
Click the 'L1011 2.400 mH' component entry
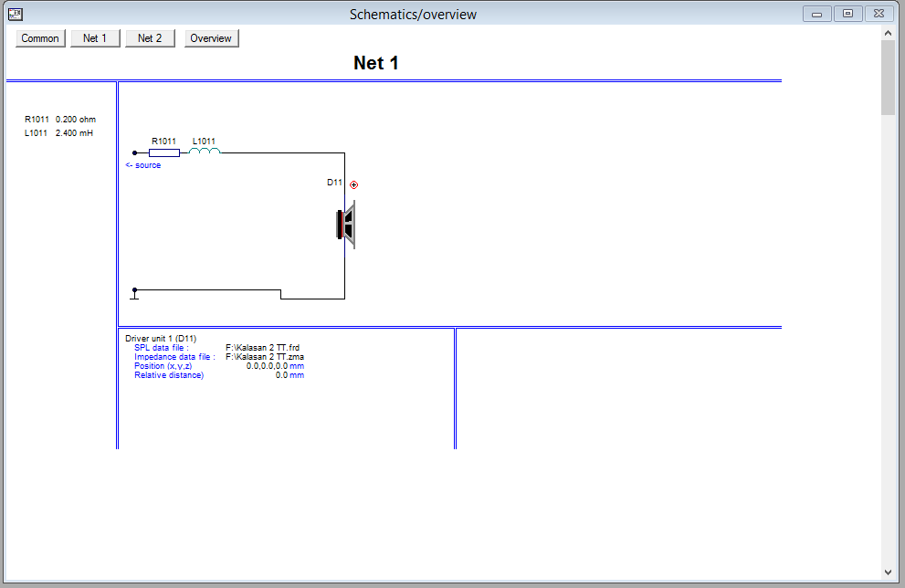pos(58,132)
